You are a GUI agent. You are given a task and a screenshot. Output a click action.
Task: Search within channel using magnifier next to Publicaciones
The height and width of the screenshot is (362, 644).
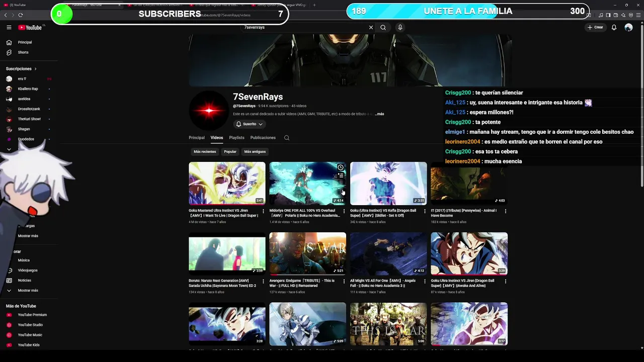pos(287,138)
